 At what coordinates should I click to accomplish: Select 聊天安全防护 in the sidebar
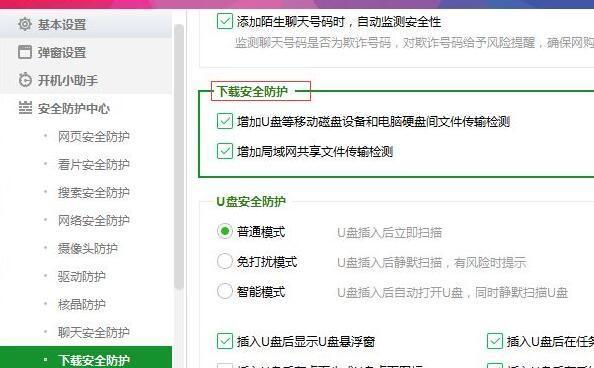click(x=94, y=333)
